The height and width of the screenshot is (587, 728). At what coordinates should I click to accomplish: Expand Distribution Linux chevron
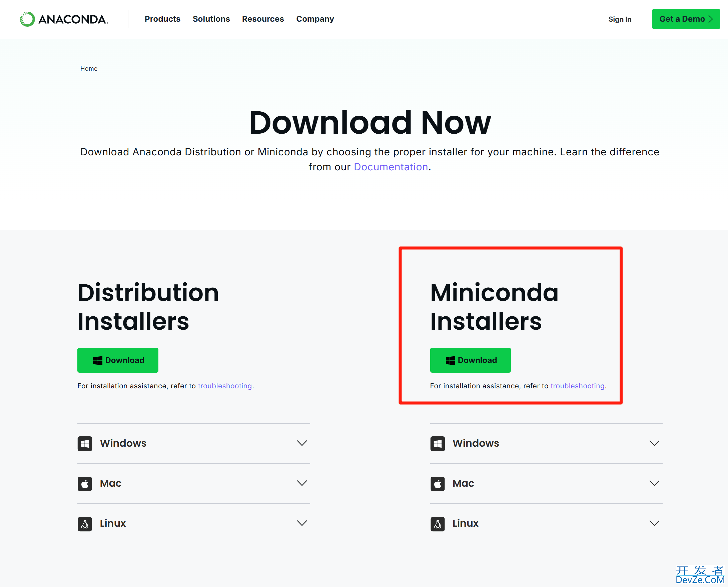coord(302,523)
